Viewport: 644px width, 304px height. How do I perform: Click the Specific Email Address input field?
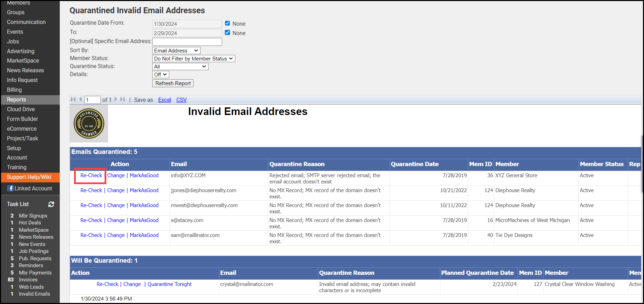[187, 42]
